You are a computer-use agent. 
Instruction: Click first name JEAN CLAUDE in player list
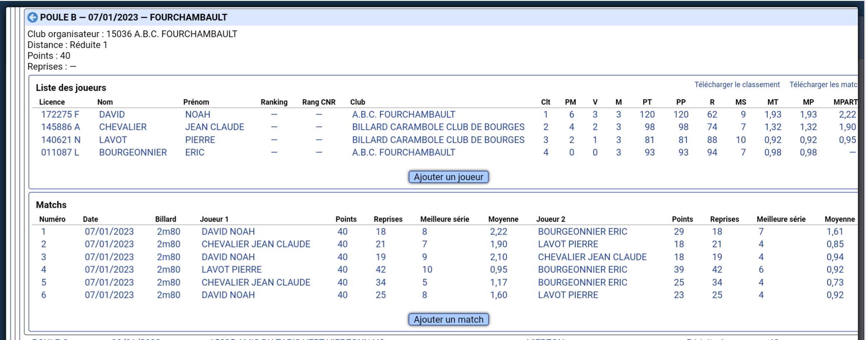(215, 127)
